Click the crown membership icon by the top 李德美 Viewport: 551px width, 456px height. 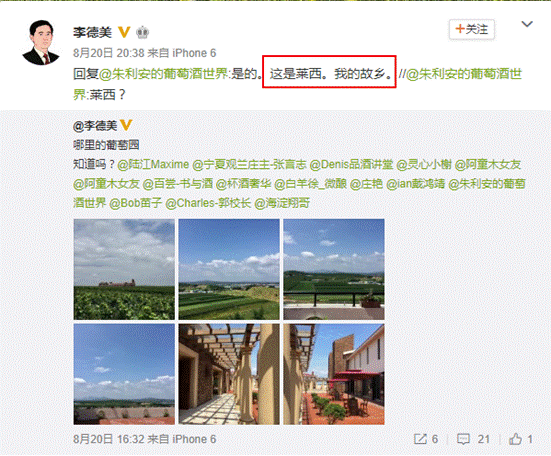[x=142, y=33]
